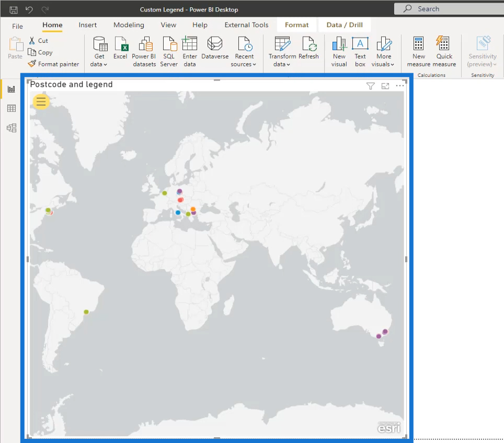Import from Excel workbook
The image size is (504, 443).
121,48
